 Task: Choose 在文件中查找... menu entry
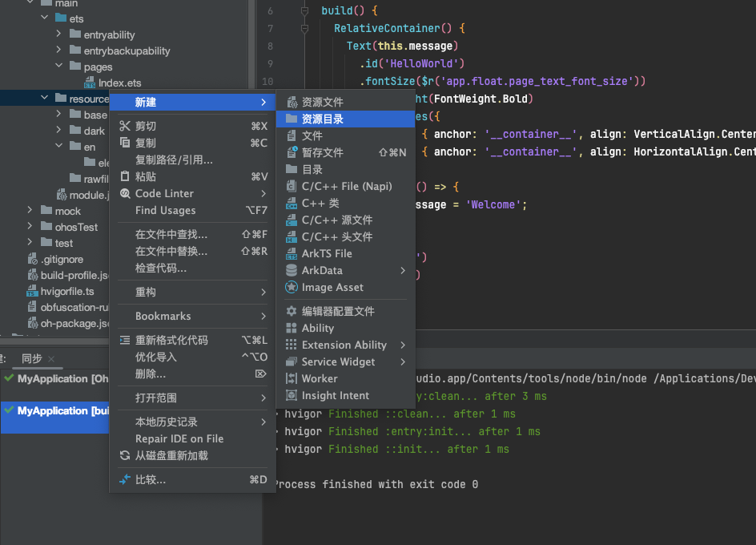(x=193, y=235)
